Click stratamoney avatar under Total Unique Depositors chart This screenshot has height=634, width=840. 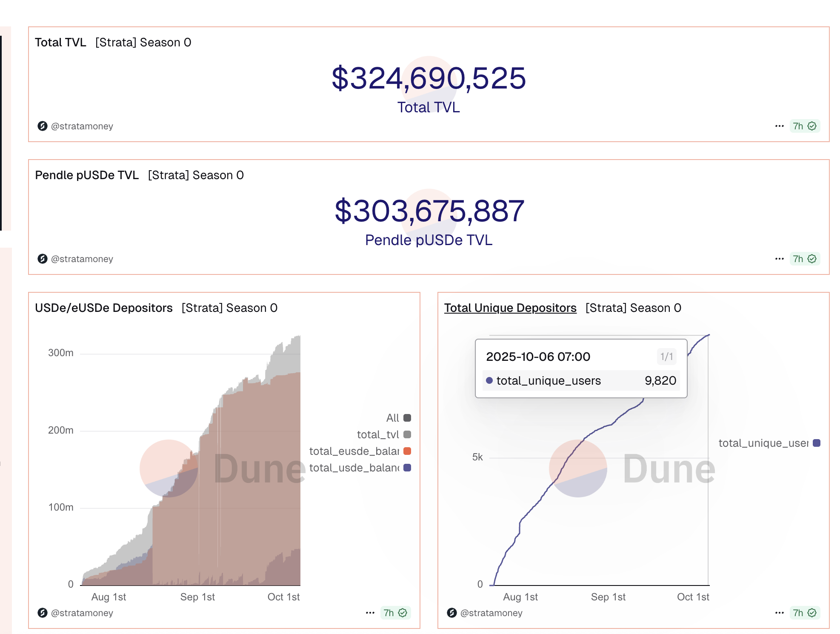[452, 613]
